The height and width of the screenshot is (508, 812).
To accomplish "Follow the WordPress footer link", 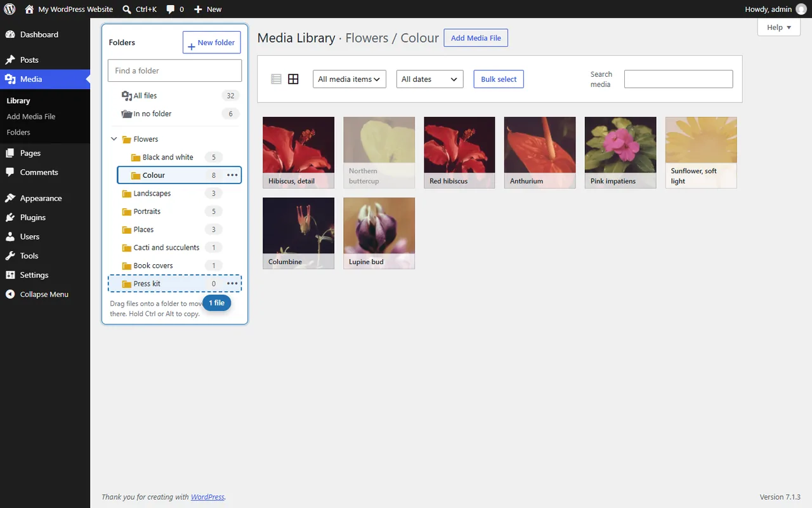I will click(x=207, y=497).
